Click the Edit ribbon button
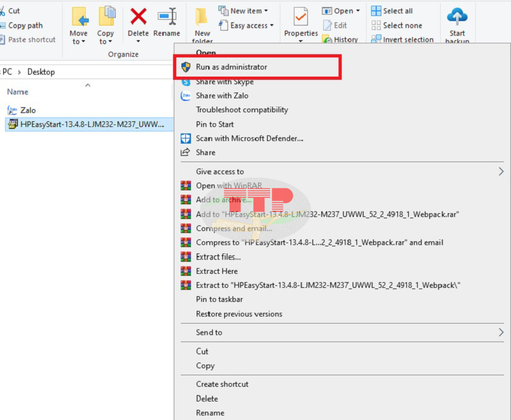511x420 pixels. click(335, 25)
